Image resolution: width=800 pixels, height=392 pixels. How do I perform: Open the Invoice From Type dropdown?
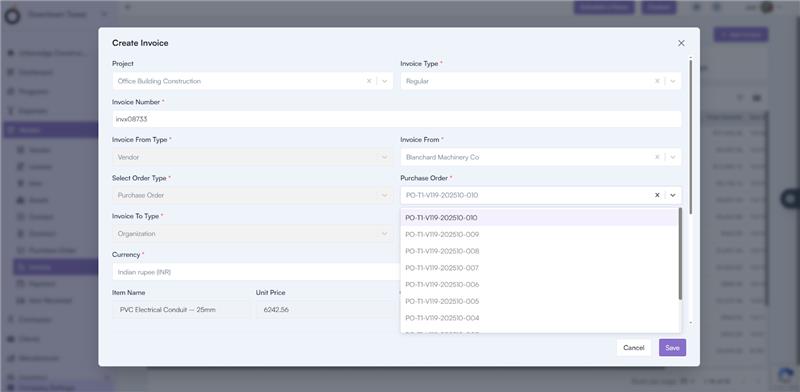(x=253, y=157)
